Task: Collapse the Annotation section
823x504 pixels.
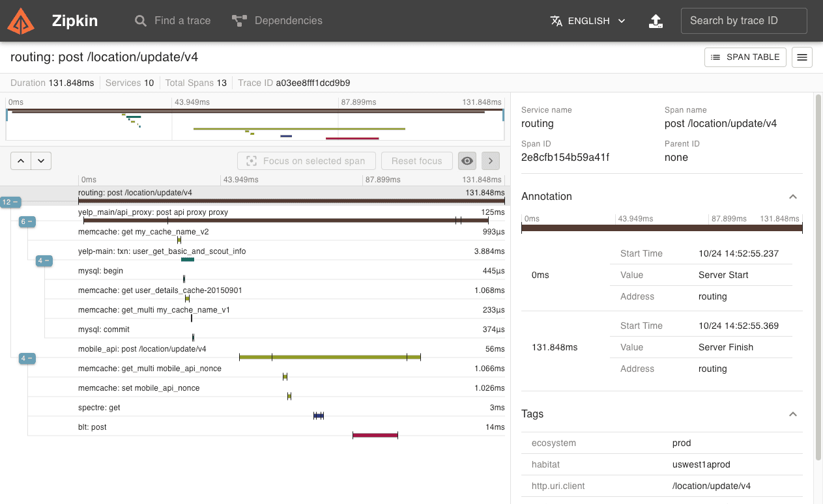Action: 792,196
